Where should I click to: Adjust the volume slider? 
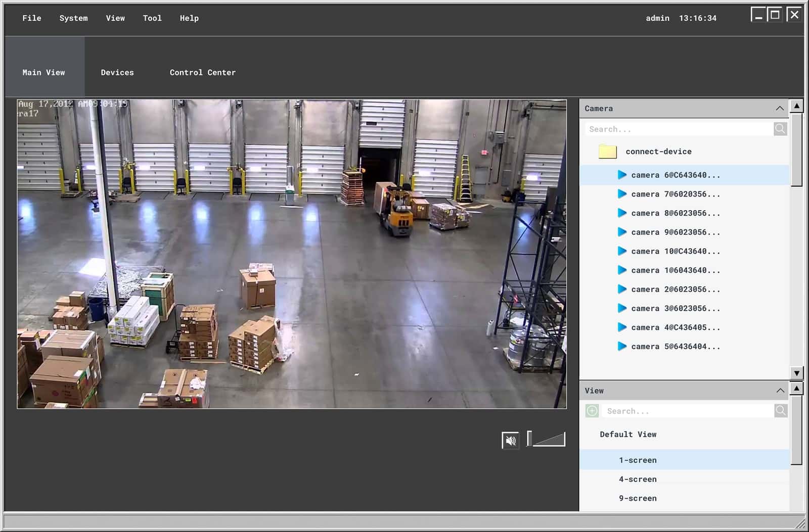546,439
